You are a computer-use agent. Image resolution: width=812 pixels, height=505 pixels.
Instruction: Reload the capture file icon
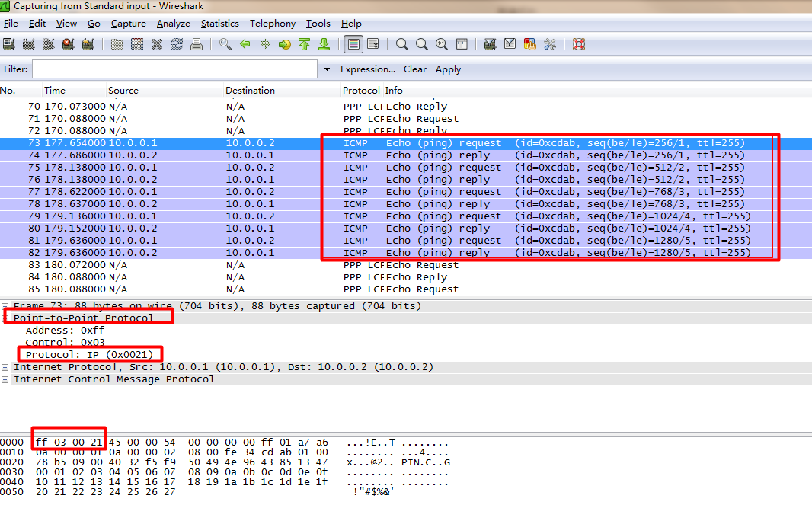pyautogui.click(x=177, y=44)
